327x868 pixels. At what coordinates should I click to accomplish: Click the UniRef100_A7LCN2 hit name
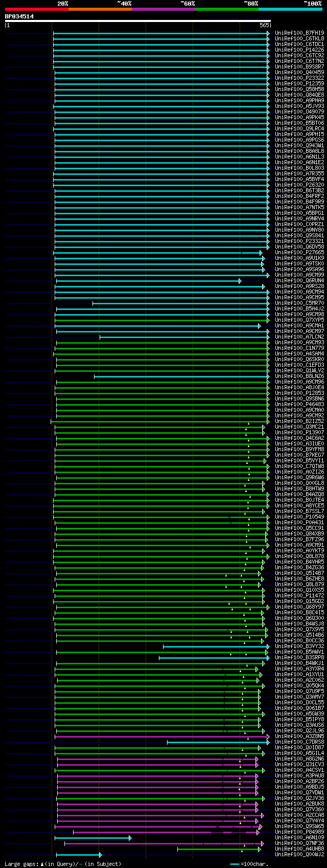299,337
